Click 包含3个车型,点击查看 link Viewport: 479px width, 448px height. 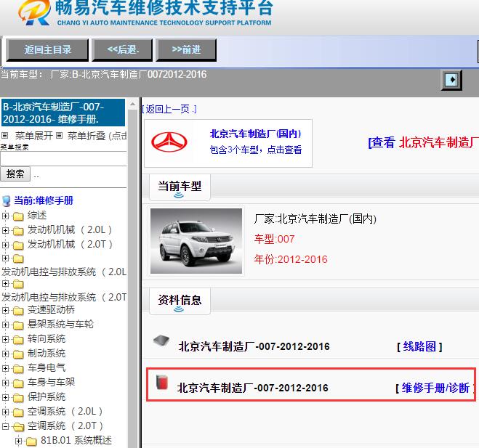tap(256, 150)
